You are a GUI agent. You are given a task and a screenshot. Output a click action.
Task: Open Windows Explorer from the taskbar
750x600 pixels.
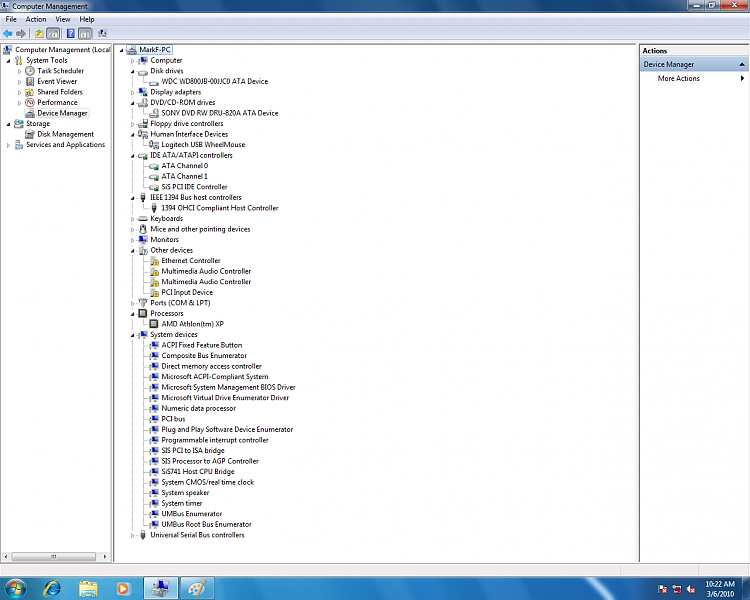coord(88,589)
